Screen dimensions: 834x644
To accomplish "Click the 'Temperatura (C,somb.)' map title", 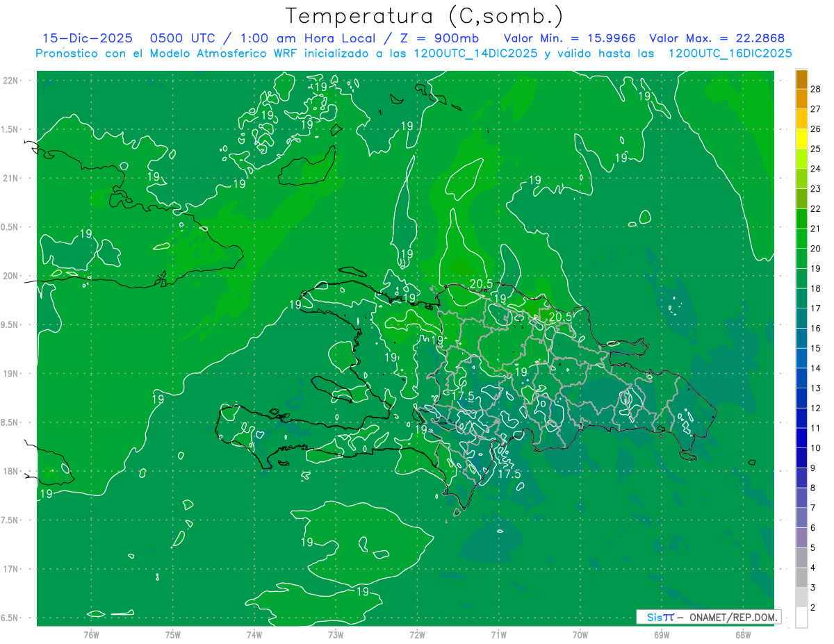I will (x=424, y=15).
